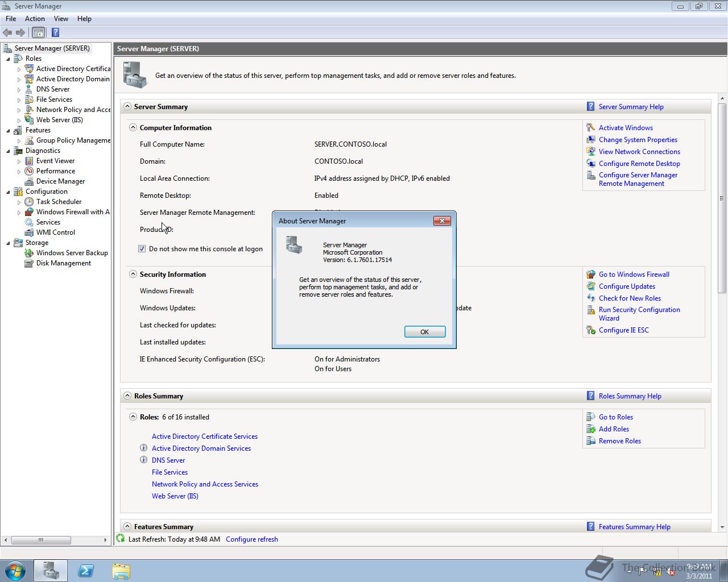
Task: Open Roles Summary Help link
Action: pyautogui.click(x=630, y=396)
